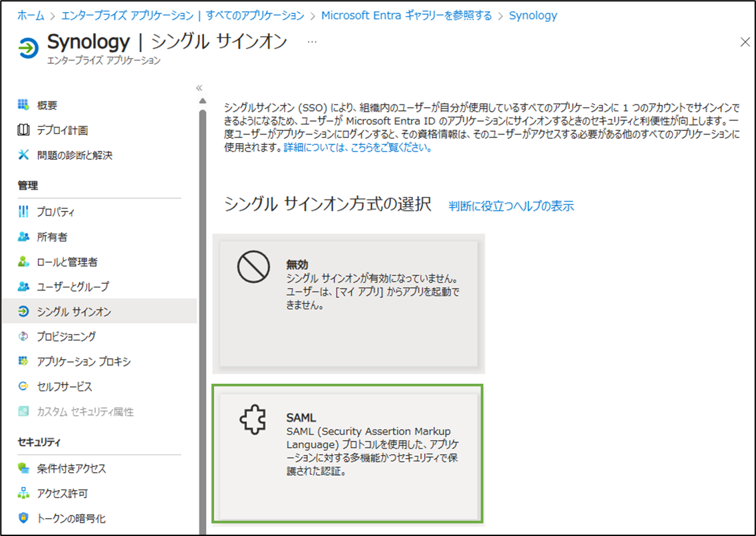This screenshot has width=756, height=536.
Task: Click the sidebar scrollbar up arrow
Action: [x=203, y=100]
